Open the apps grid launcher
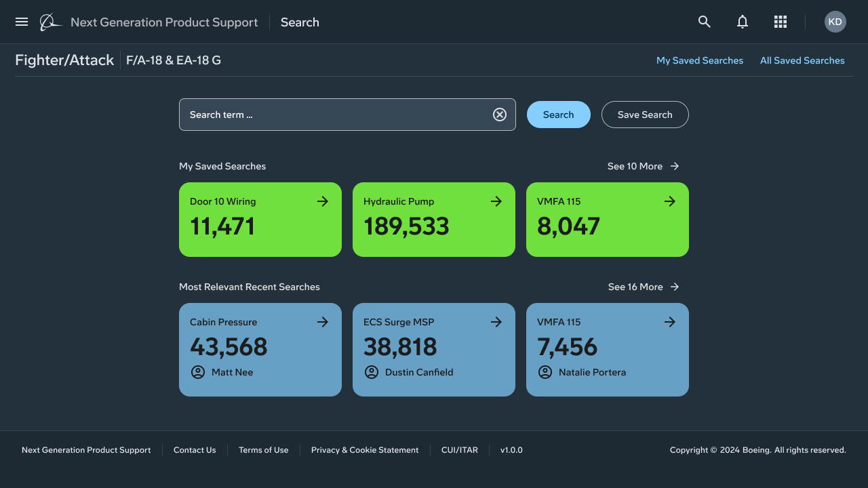This screenshot has height=488, width=868. [x=781, y=22]
